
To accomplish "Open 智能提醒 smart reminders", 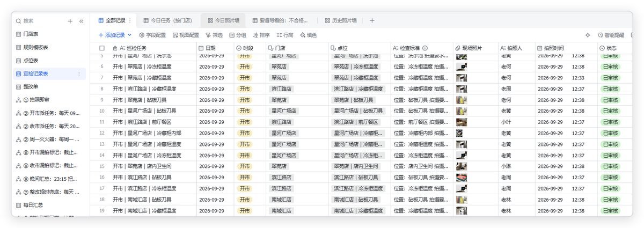I will click(x=610, y=35).
